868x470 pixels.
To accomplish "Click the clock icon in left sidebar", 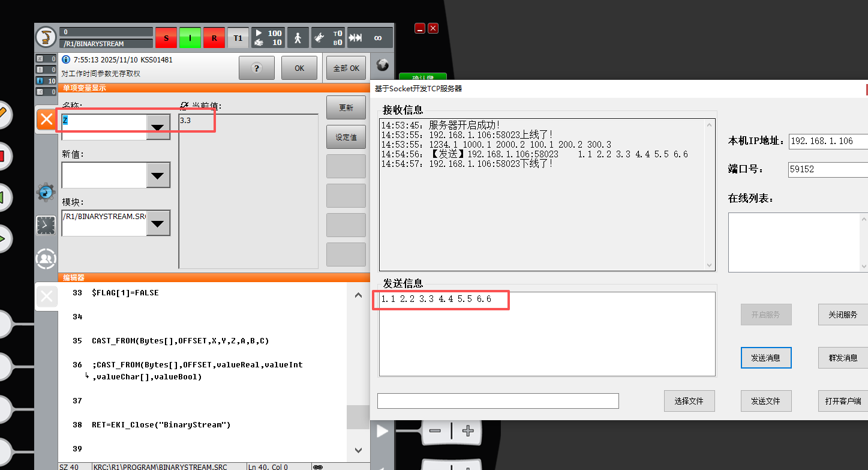I will click(46, 225).
